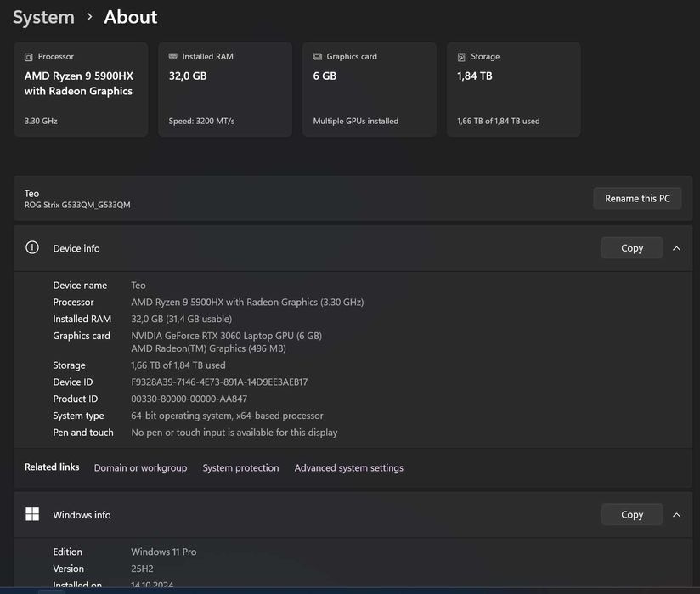Open Advanced system settings link

(x=348, y=467)
